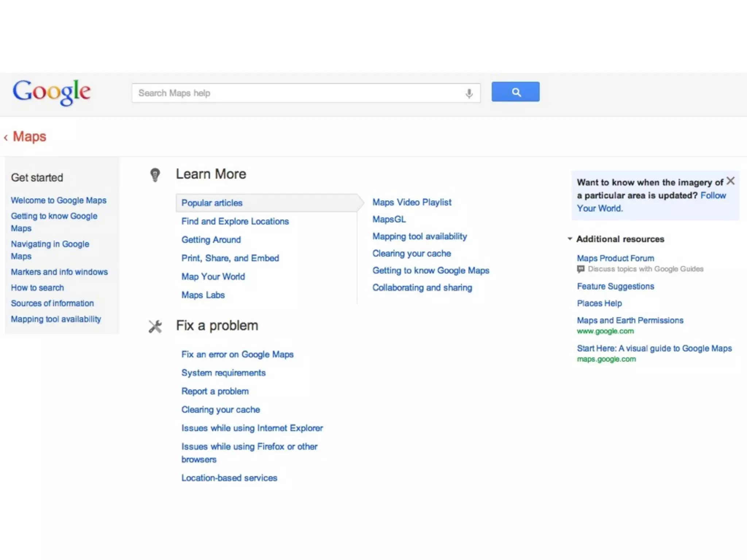Open the Maps Product Forum link
The width and height of the screenshot is (747, 560).
point(615,258)
